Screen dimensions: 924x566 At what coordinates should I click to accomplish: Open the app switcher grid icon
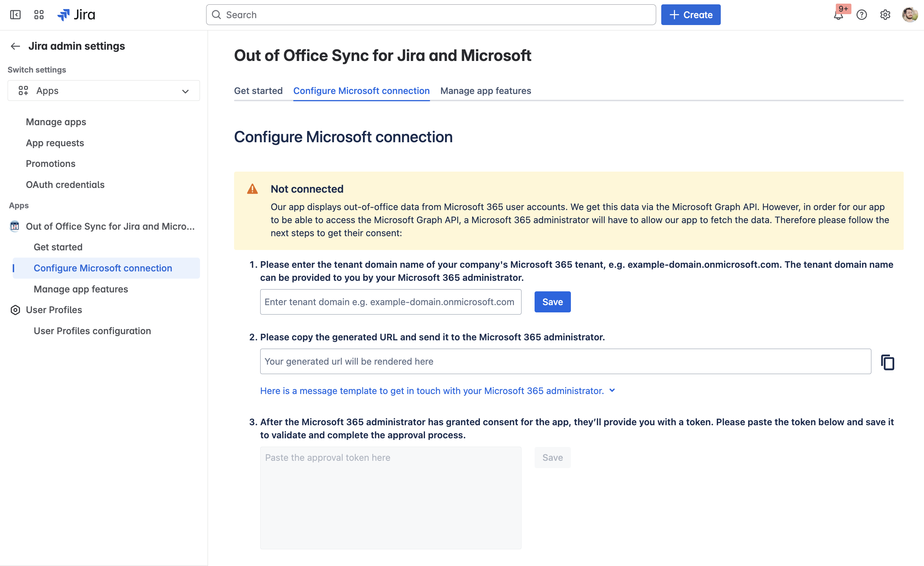39,15
